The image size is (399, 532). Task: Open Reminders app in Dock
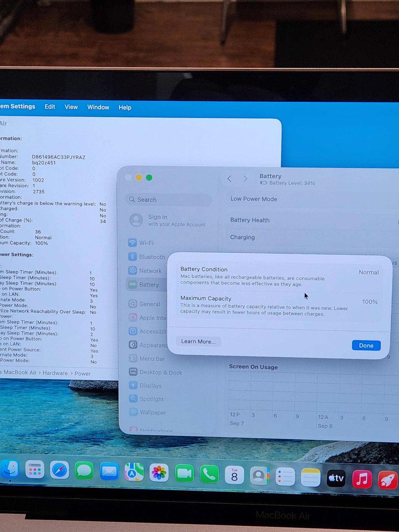pyautogui.click(x=285, y=477)
